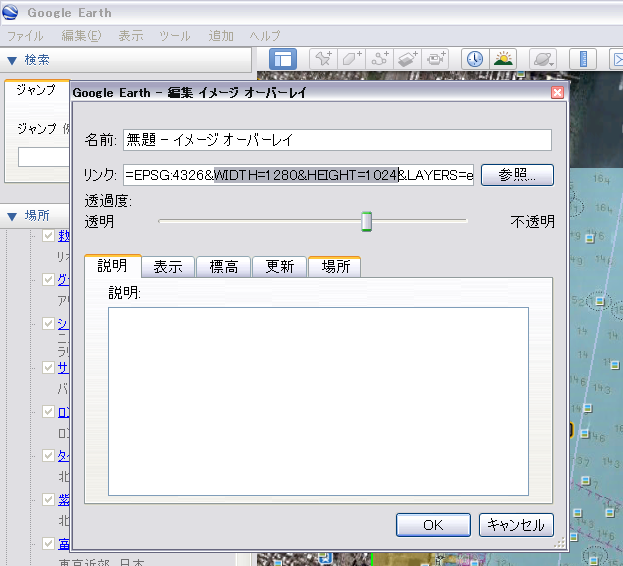The width and height of the screenshot is (623, 566).
Task: Click the add image overlay icon
Action: tap(408, 59)
